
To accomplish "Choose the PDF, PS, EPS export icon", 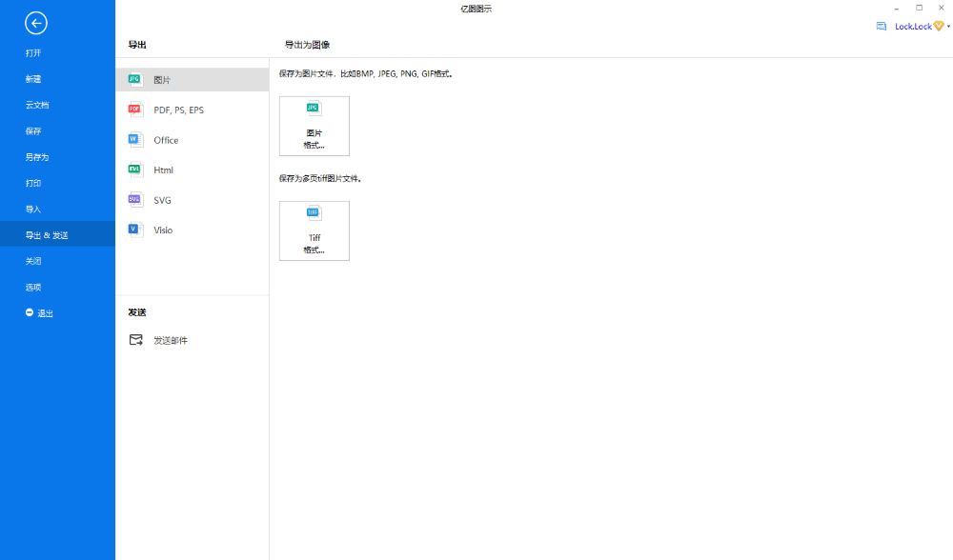I will click(135, 110).
